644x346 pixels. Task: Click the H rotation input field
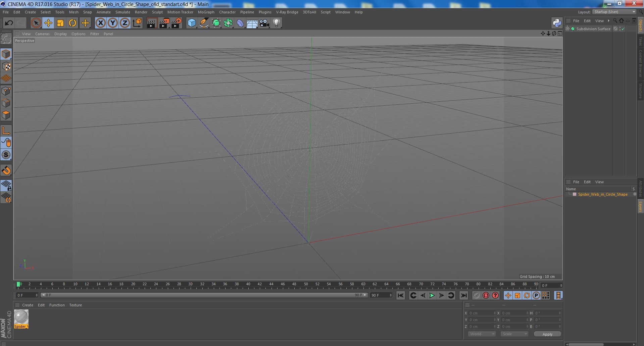tap(547, 313)
